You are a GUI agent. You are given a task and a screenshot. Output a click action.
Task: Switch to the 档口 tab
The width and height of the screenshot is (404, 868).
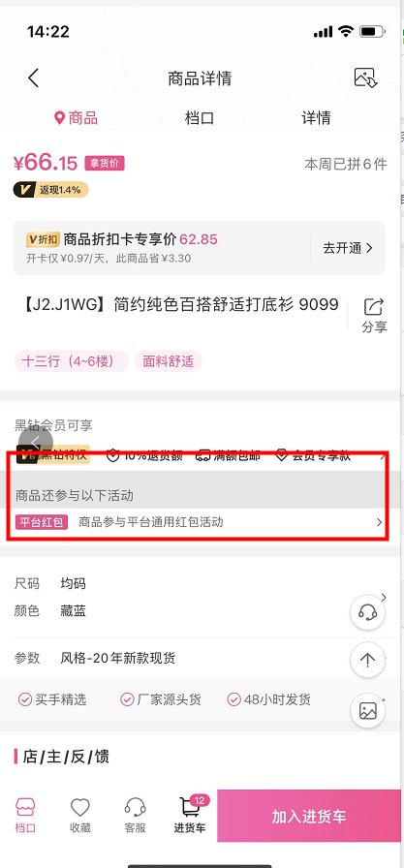click(x=200, y=118)
